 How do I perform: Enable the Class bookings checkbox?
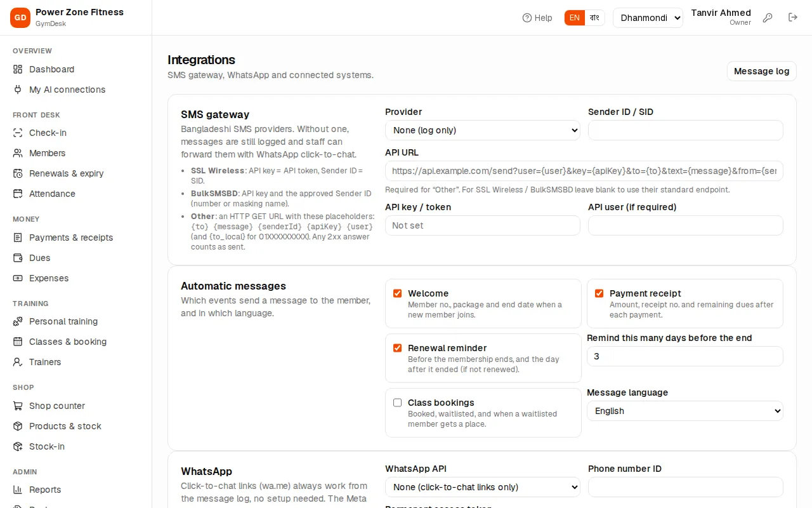[398, 403]
